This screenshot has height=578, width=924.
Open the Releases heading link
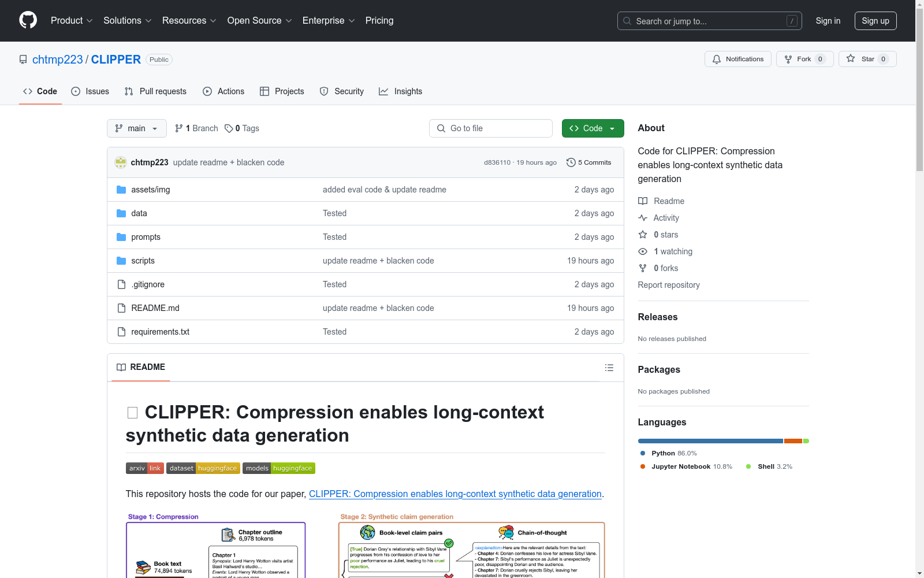(658, 317)
